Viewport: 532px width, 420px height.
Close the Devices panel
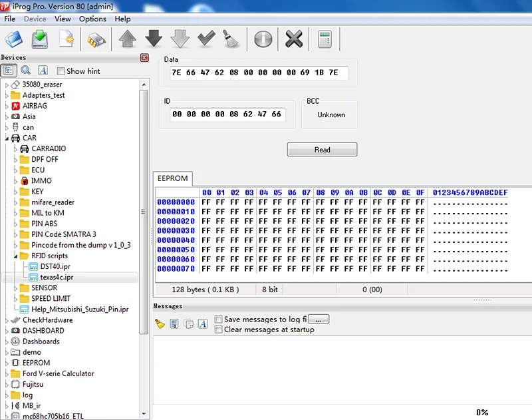tap(144, 58)
